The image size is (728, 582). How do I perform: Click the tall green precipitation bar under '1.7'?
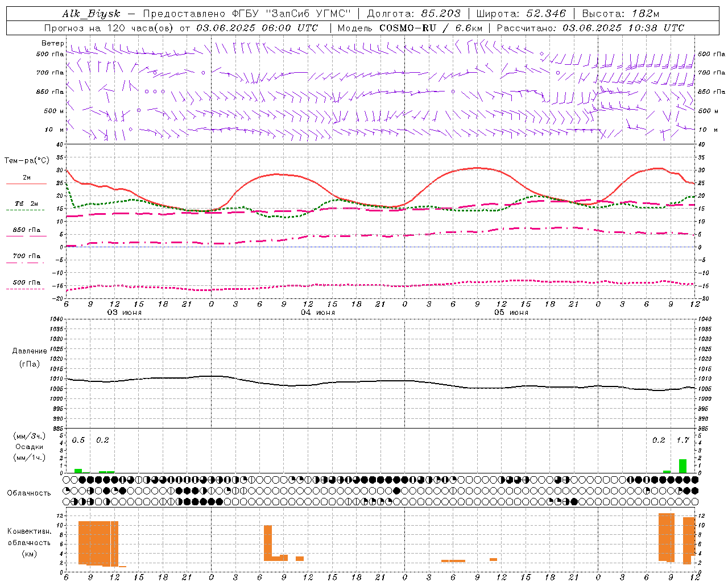click(682, 466)
